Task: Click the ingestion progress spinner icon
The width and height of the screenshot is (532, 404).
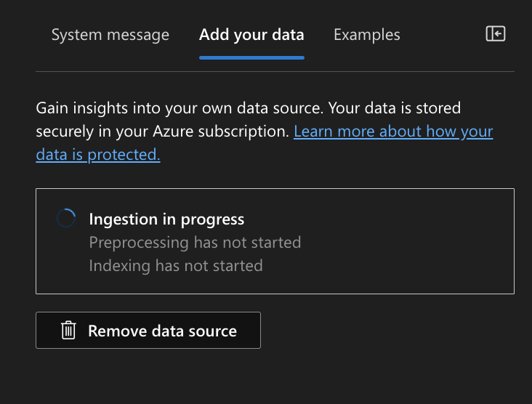Action: pos(66,219)
